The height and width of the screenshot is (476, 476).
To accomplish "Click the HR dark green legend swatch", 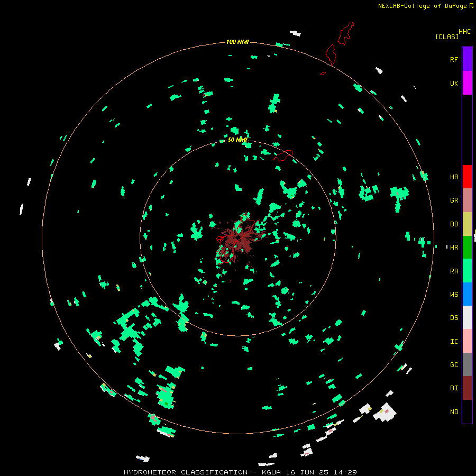I will (x=467, y=248).
